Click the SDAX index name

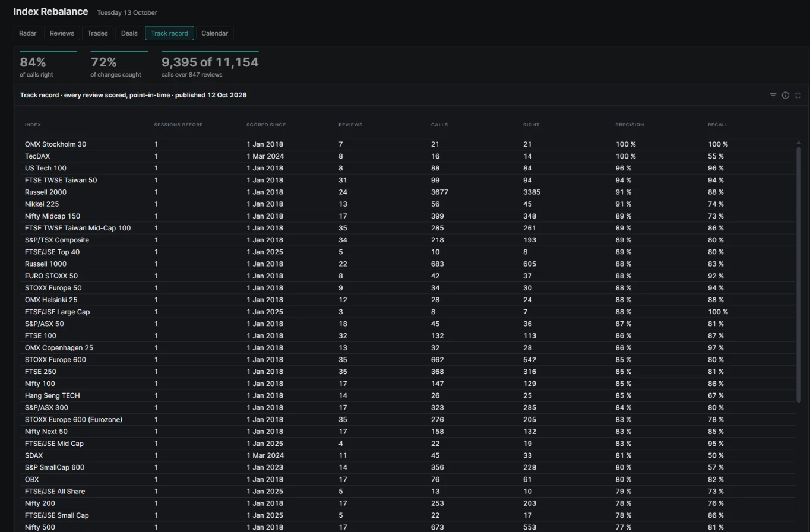pos(34,455)
